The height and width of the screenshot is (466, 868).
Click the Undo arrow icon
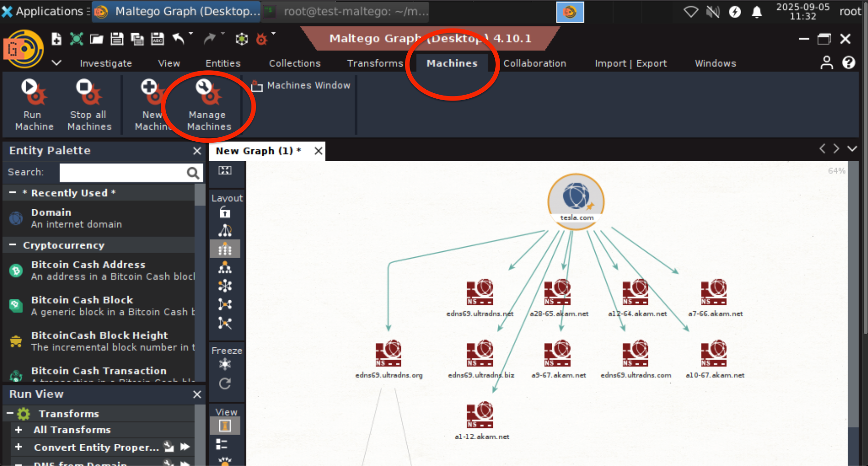[178, 39]
